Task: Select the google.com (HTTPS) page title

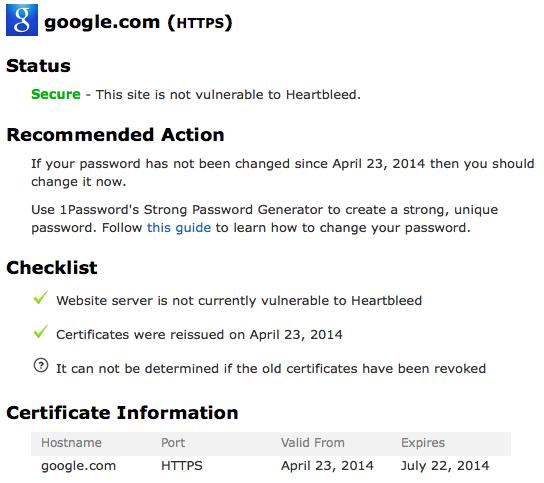Action: pos(138,23)
